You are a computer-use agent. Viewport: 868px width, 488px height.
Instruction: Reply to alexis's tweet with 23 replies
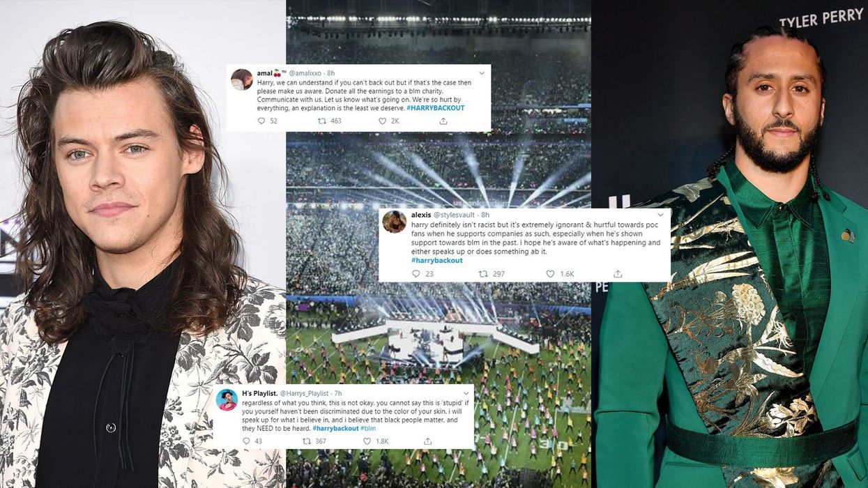click(x=416, y=274)
